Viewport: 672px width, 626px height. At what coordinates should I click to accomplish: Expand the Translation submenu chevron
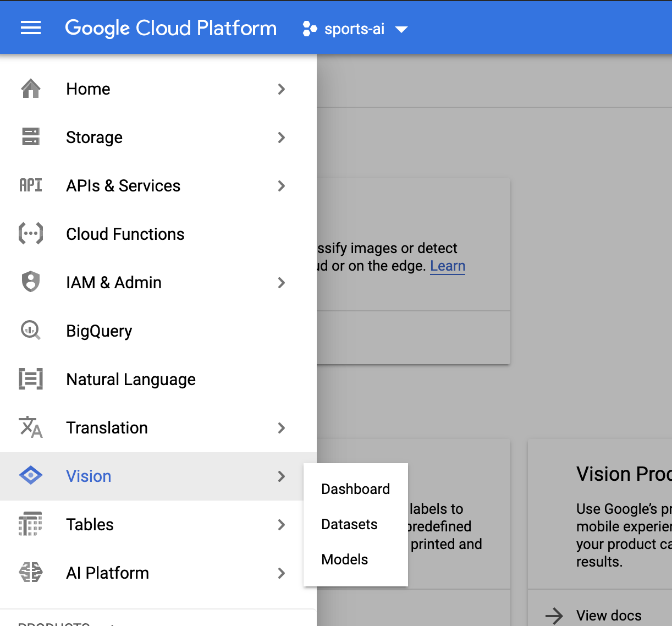pyautogui.click(x=282, y=428)
